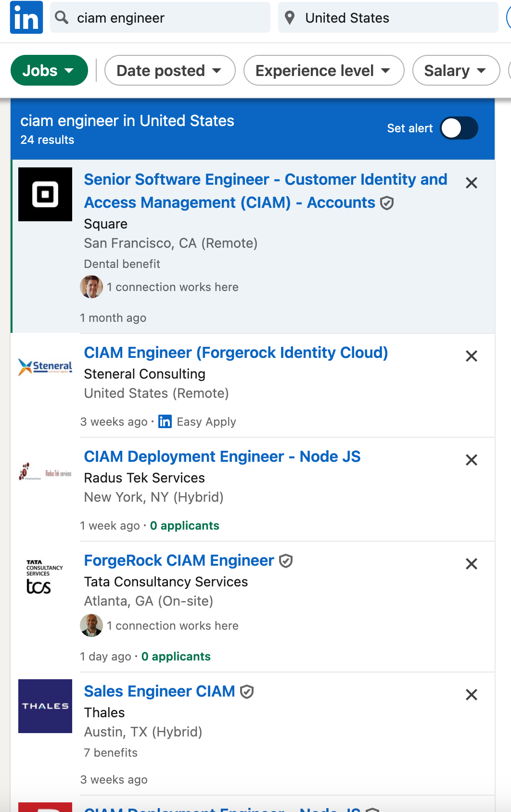Open the Salary filter dropdown
This screenshot has width=511, height=812.
click(x=456, y=70)
